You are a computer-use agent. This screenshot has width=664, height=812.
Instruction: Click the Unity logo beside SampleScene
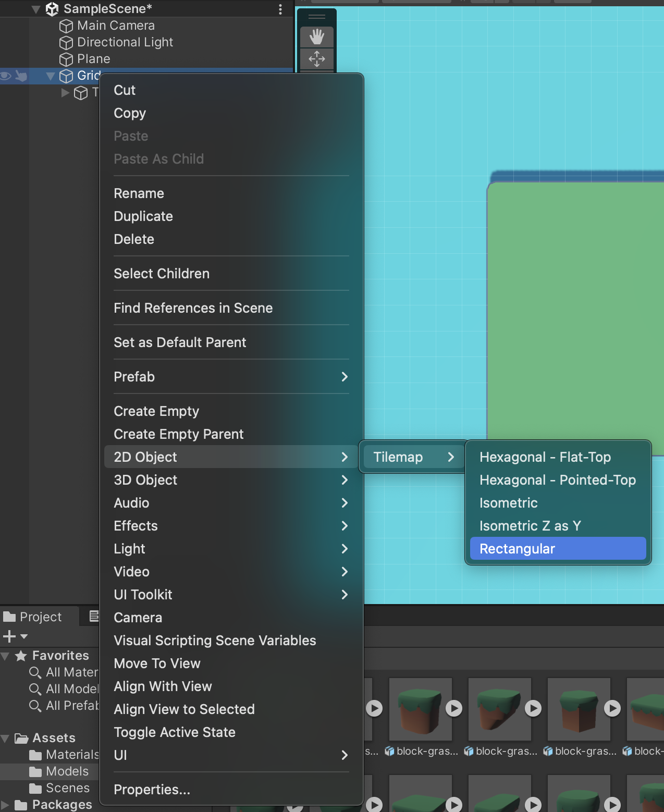coord(52,9)
